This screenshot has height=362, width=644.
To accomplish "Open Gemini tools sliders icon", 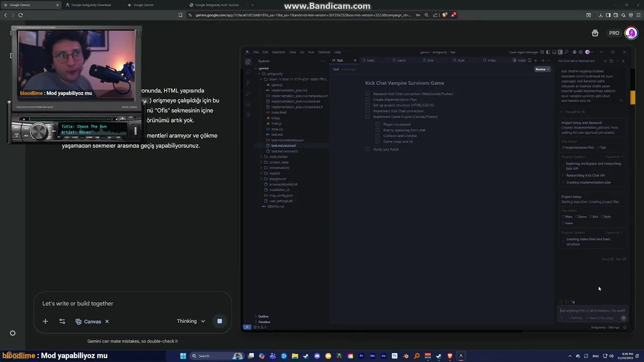I will pyautogui.click(x=62, y=321).
